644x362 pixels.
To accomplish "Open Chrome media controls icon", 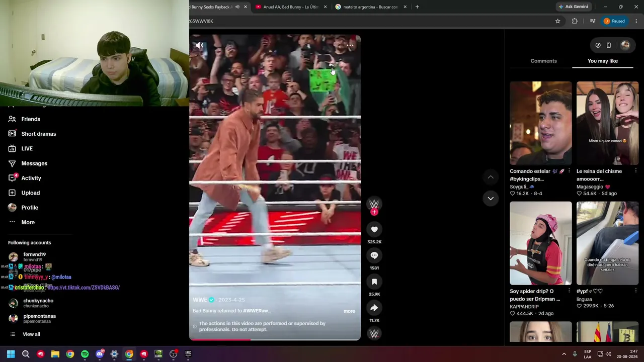I will (592, 21).
